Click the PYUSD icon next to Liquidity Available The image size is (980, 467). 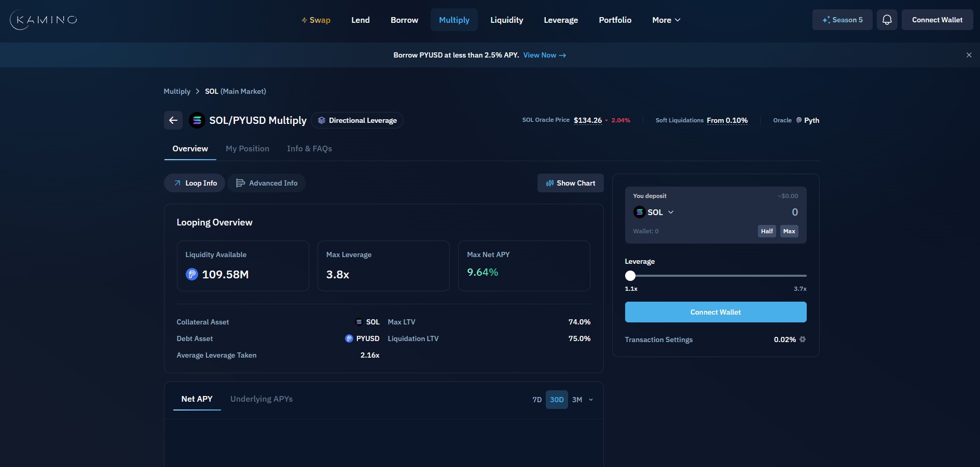point(192,274)
